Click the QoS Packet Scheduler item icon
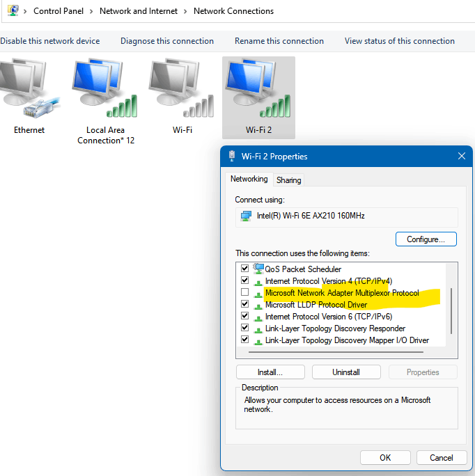The width and height of the screenshot is (475, 476). point(258,269)
